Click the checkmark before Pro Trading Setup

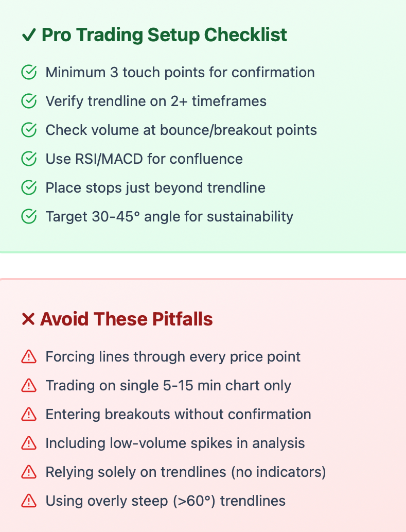(x=28, y=35)
